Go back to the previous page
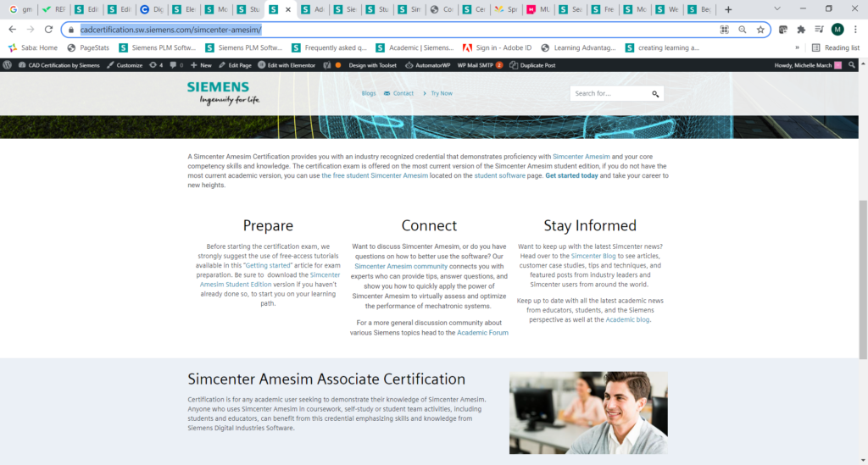868x465 pixels. pyautogui.click(x=12, y=30)
